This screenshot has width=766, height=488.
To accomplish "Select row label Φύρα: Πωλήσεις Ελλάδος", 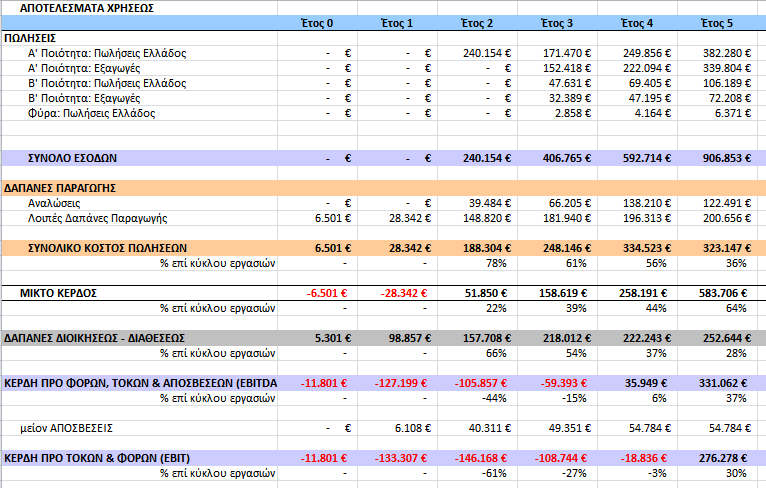I will (91, 113).
